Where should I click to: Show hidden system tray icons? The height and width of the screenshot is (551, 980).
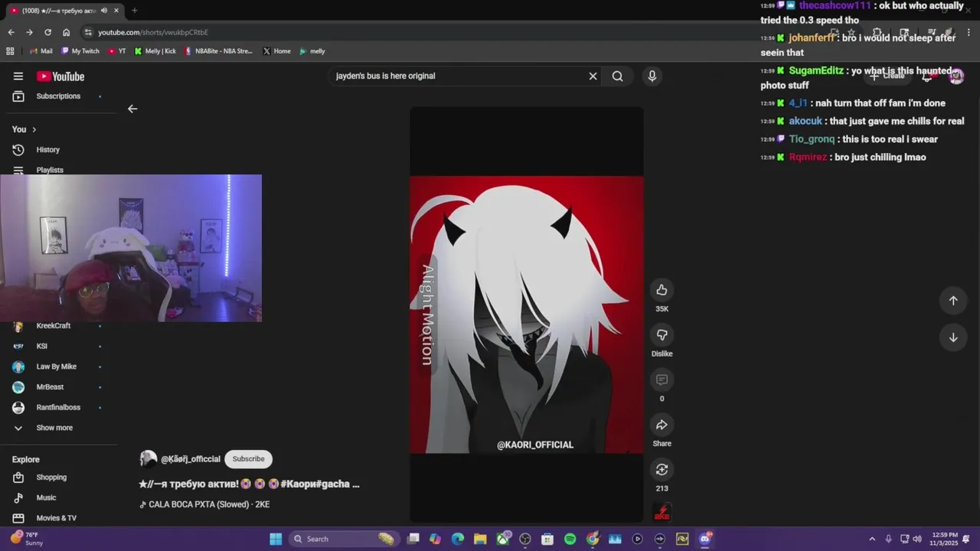tap(871, 539)
